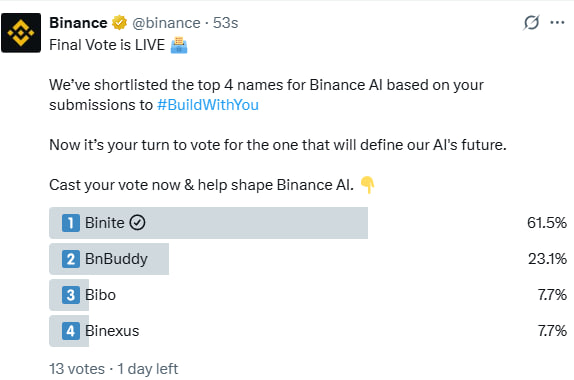Click the 13 votes count text
This screenshot has height=380, width=574.
coord(77,369)
